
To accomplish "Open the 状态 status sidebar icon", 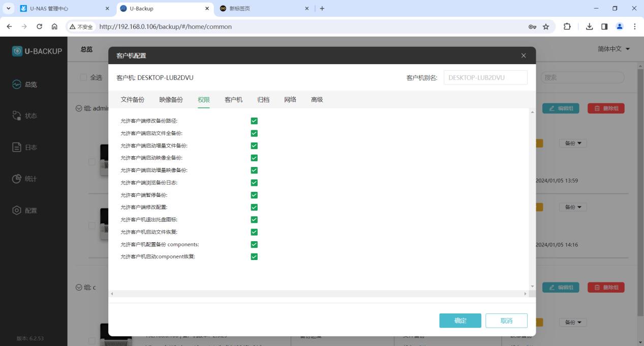I will 17,116.
